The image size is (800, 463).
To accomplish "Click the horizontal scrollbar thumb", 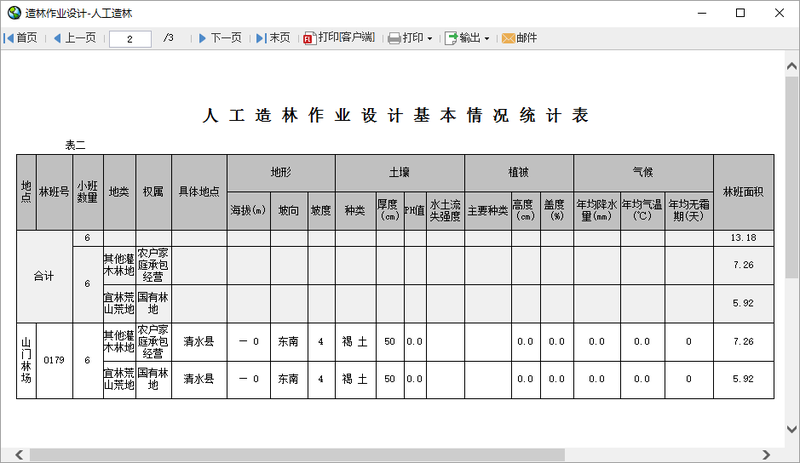I will (x=297, y=454).
